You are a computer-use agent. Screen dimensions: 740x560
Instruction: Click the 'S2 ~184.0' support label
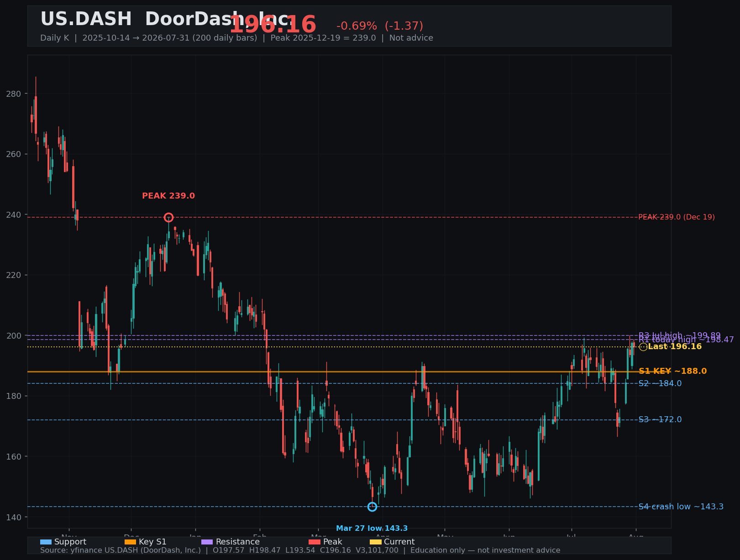pos(660,383)
